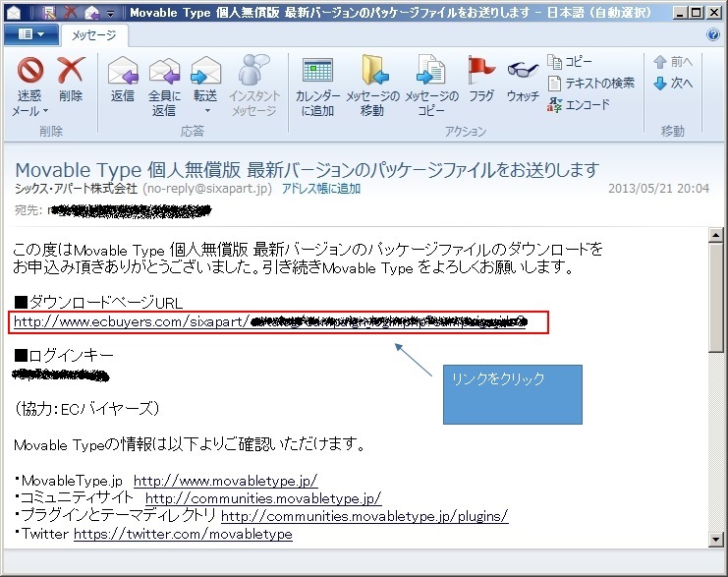Click the アドレス帳に追加 link
This screenshot has width=728, height=577.
[321, 189]
